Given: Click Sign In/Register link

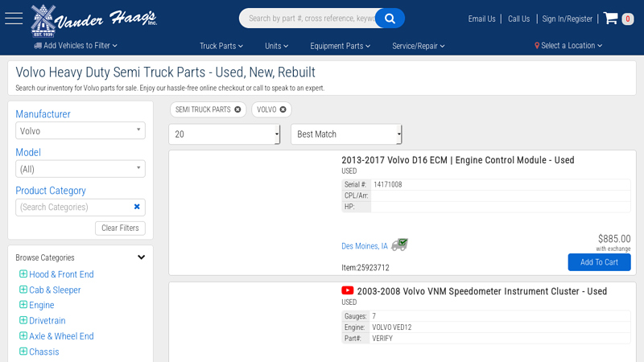Looking at the screenshot, I should [x=568, y=19].
